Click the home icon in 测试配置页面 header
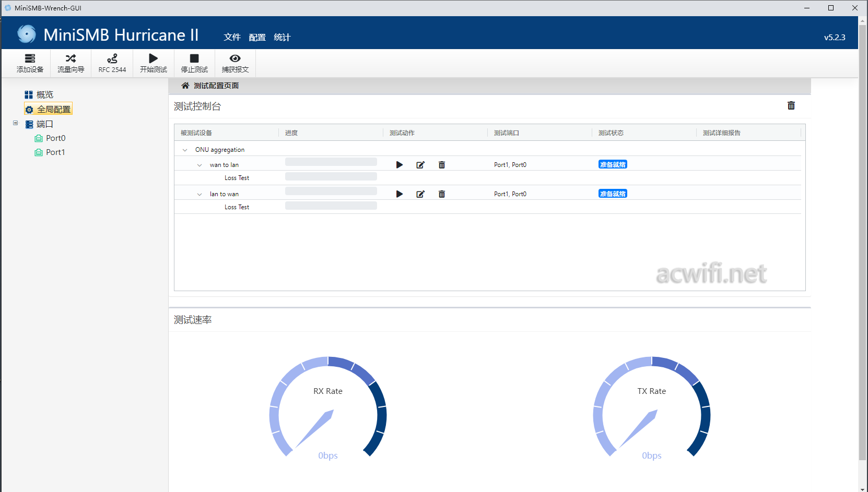 [185, 86]
